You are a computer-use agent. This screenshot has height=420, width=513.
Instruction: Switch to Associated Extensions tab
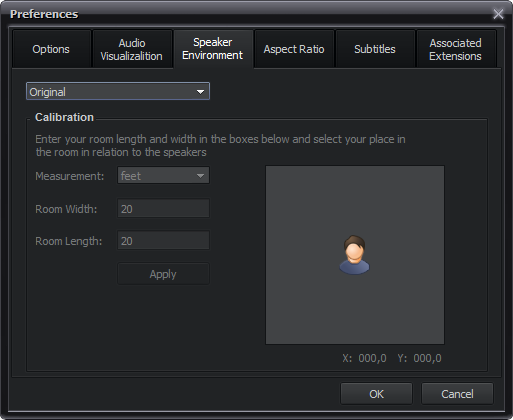pos(456,49)
